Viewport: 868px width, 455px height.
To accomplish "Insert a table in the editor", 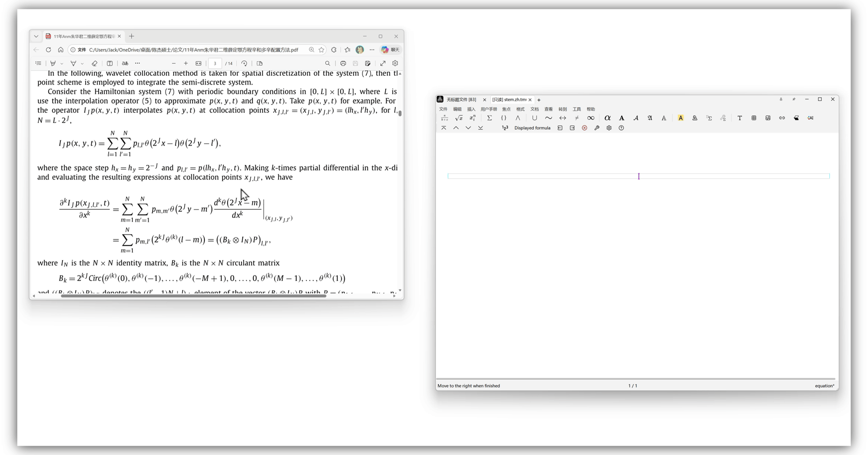I will click(754, 118).
